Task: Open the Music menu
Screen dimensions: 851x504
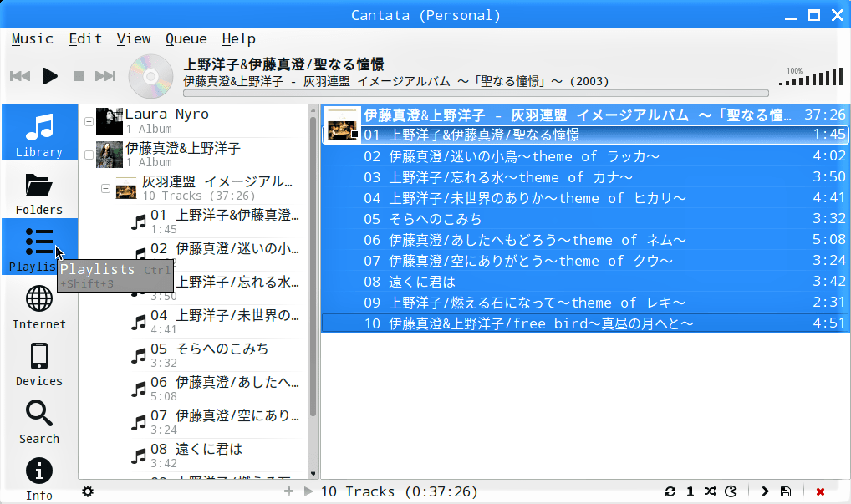Action: pyautogui.click(x=32, y=39)
